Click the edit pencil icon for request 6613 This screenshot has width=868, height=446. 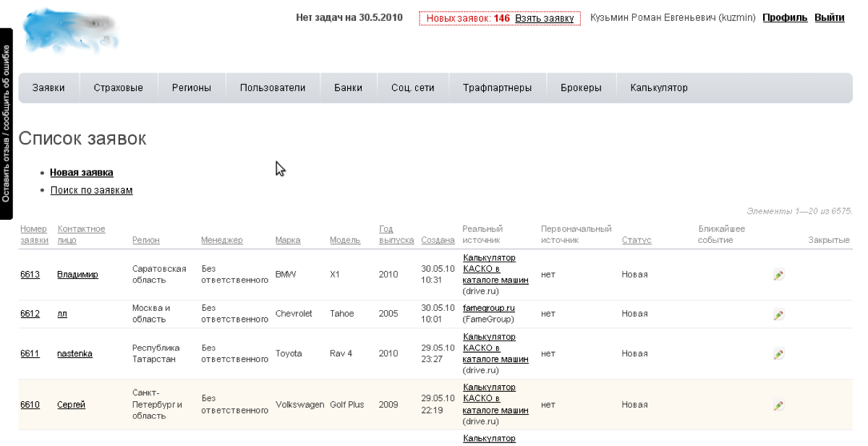tap(778, 275)
